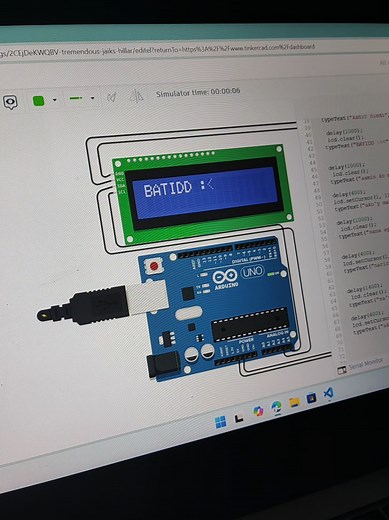Click the red reset button on Arduino

154,266
